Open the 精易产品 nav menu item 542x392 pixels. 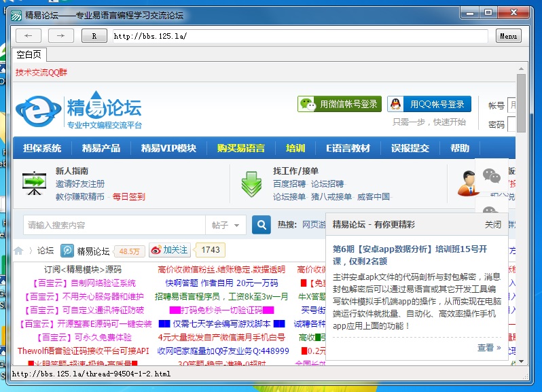(x=101, y=148)
